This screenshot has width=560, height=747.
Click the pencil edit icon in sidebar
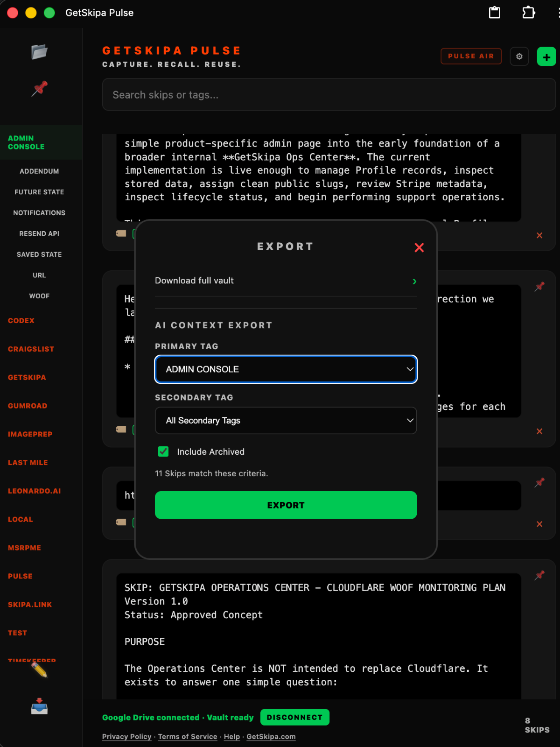coord(39,670)
